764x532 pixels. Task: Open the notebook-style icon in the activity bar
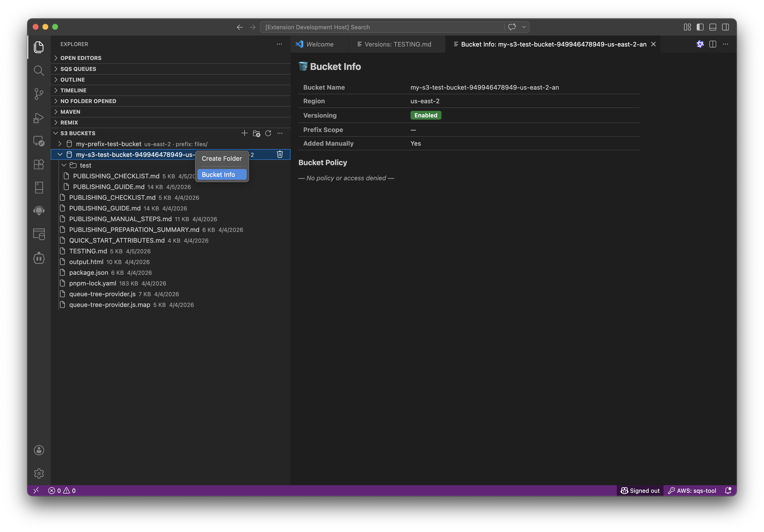click(x=39, y=188)
